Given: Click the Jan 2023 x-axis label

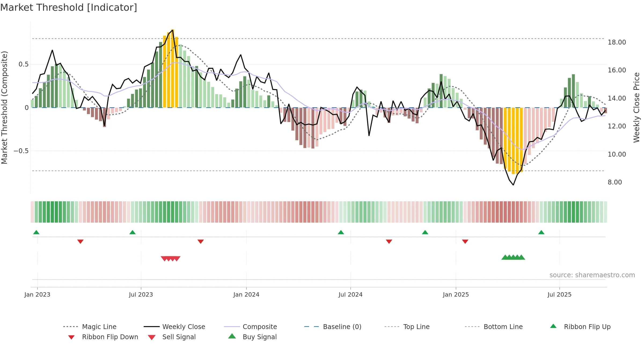Looking at the screenshot, I should click(x=37, y=294).
